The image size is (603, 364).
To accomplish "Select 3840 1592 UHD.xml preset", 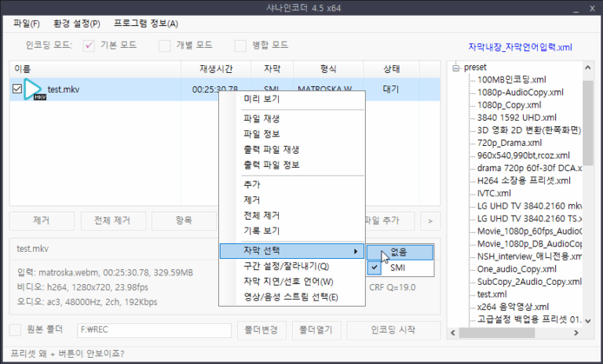I will 517,118.
